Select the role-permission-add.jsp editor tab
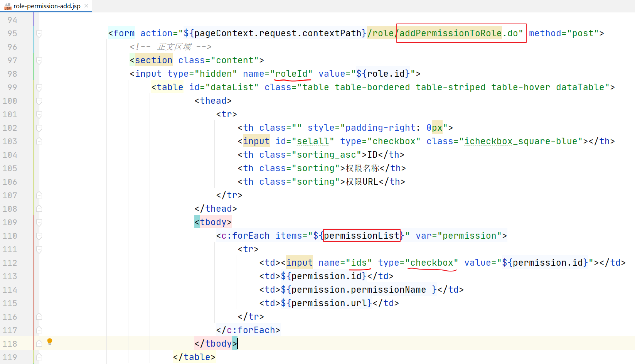This screenshot has width=635, height=364. (x=46, y=6)
